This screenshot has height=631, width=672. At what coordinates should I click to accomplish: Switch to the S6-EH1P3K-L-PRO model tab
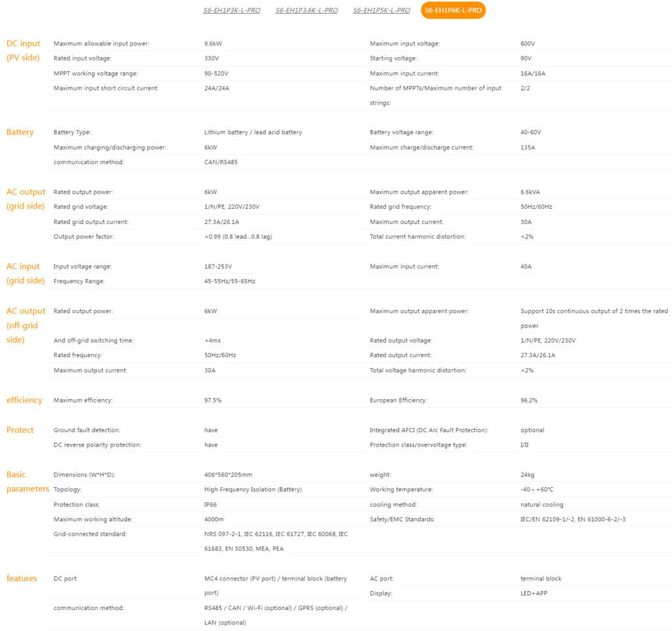(x=232, y=11)
